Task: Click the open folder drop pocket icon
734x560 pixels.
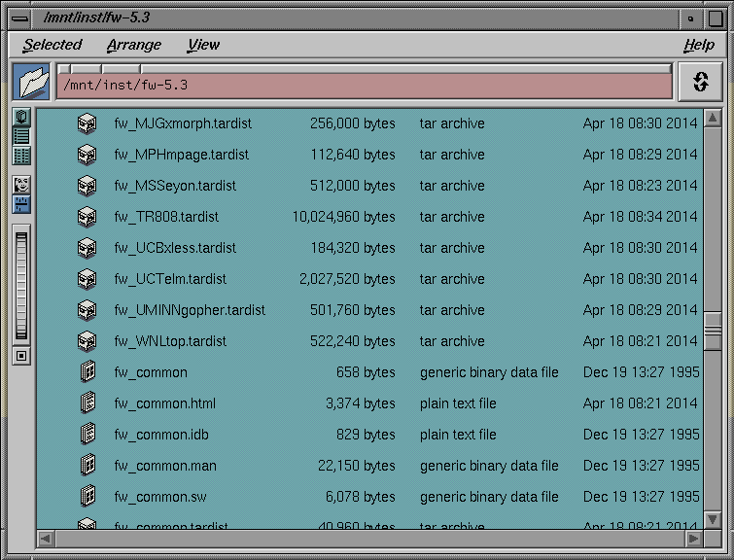Action: [31, 82]
